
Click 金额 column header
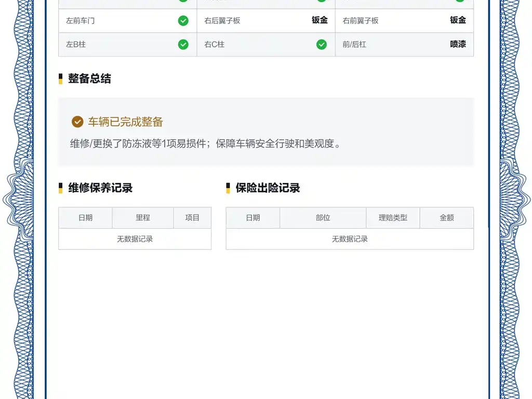tap(447, 218)
